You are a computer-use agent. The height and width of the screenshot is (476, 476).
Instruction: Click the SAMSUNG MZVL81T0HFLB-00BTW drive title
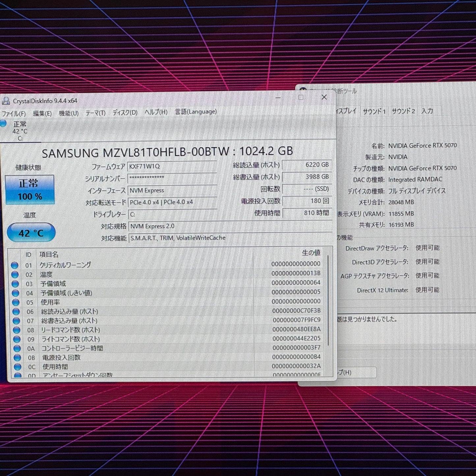pos(167,152)
